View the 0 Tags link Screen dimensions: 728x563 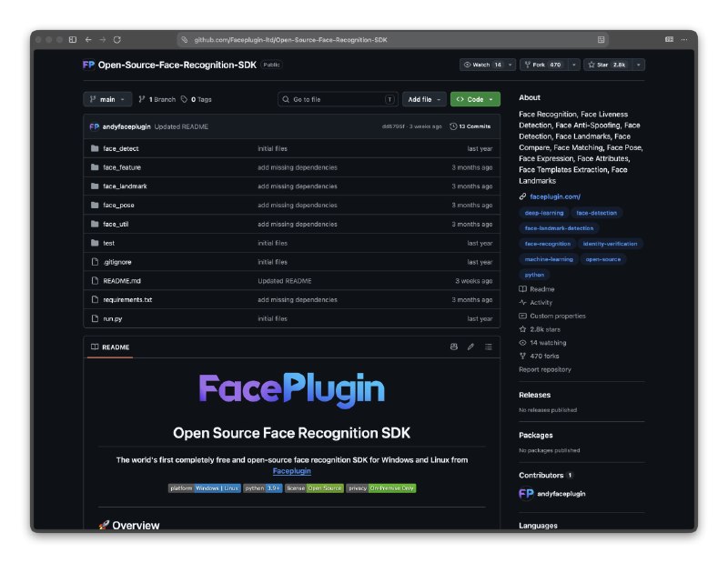tap(196, 99)
